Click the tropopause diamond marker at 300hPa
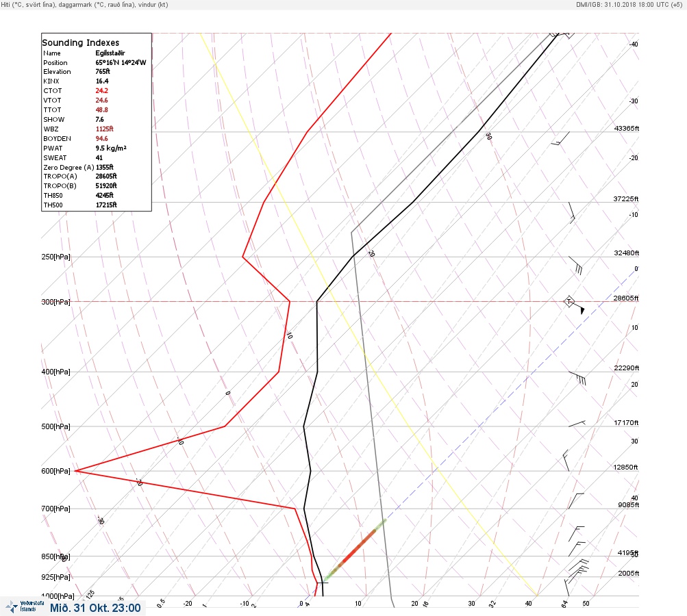 click(x=569, y=301)
